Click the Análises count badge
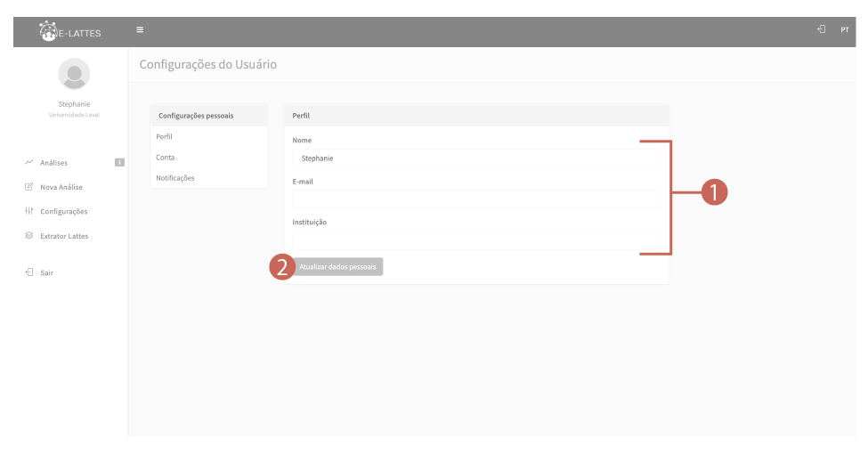 click(118, 162)
